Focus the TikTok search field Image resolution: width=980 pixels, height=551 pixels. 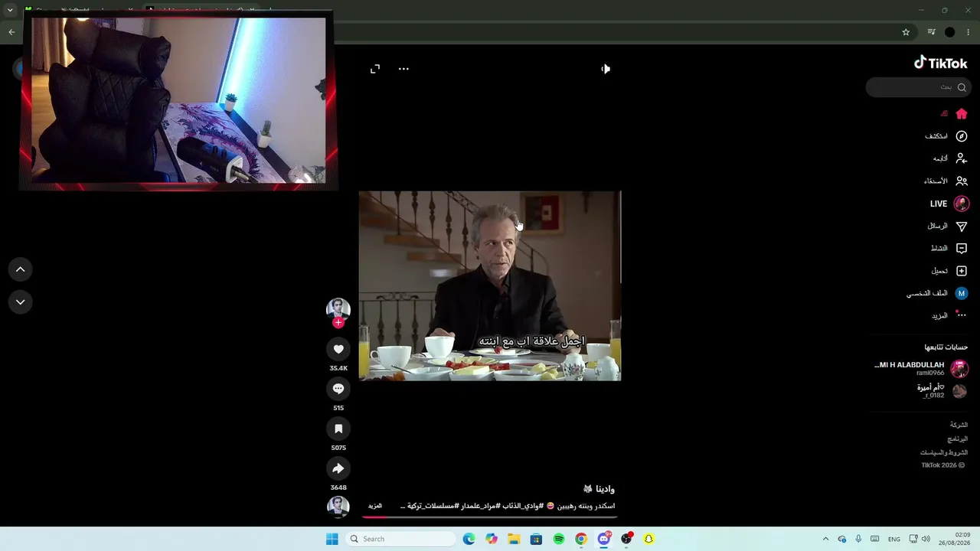[x=917, y=87]
